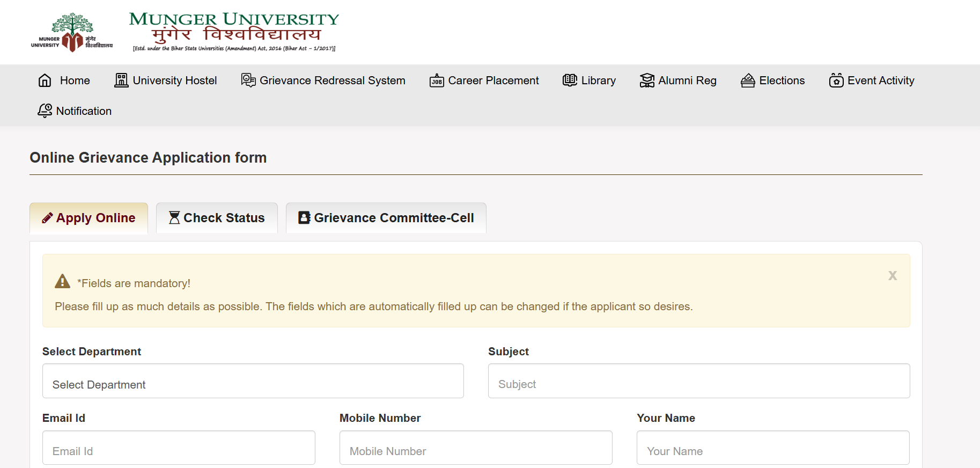Click the Munger University title banner
The height and width of the screenshot is (468, 980).
[x=234, y=32]
